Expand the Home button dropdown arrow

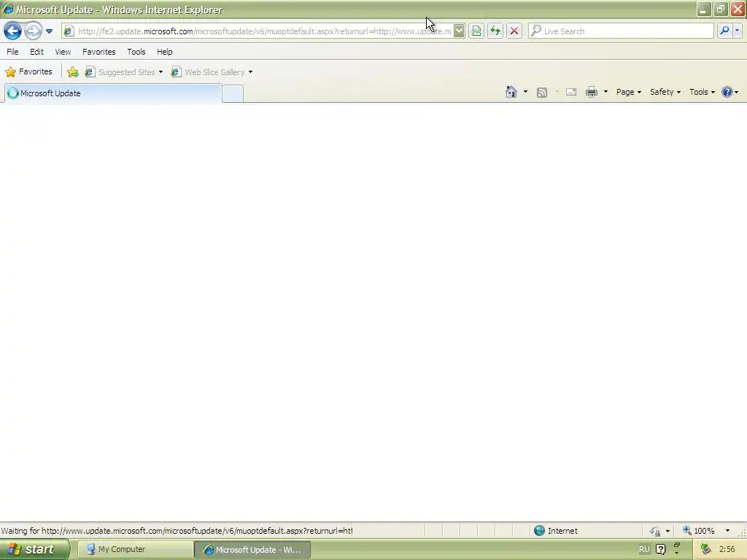(x=525, y=92)
